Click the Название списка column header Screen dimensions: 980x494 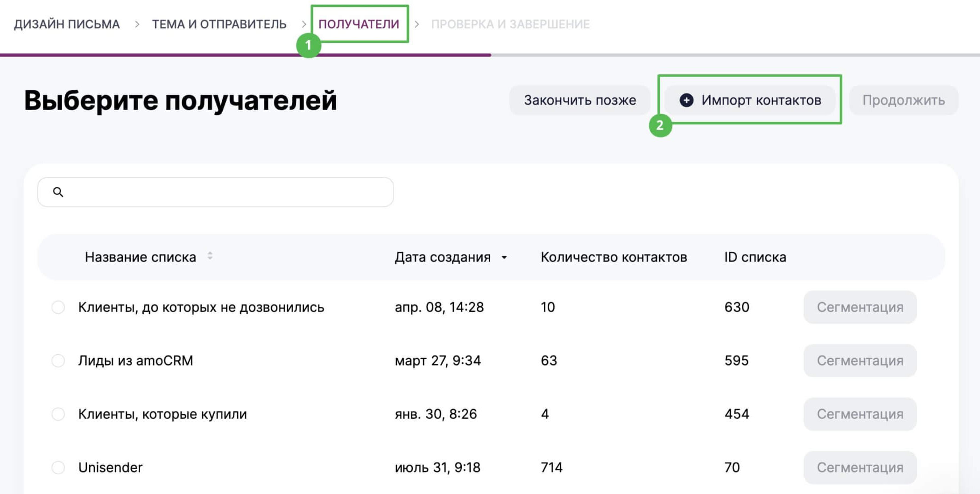141,257
